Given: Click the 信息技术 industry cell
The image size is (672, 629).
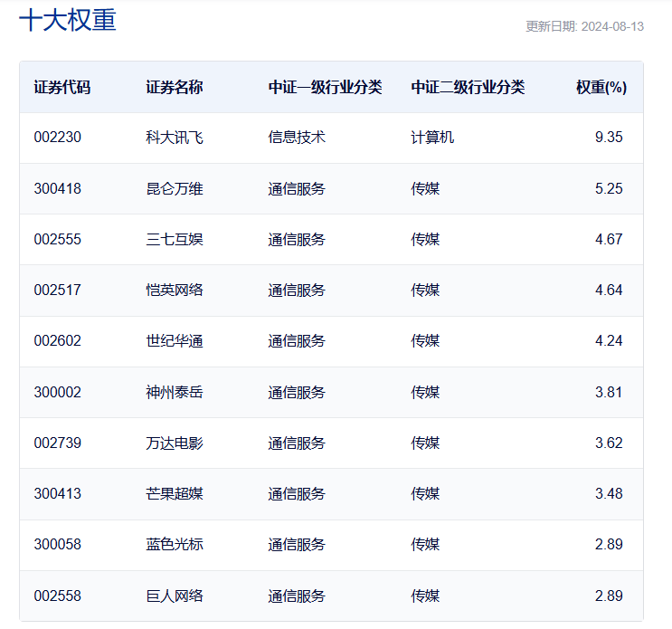Looking at the screenshot, I should (x=297, y=138).
